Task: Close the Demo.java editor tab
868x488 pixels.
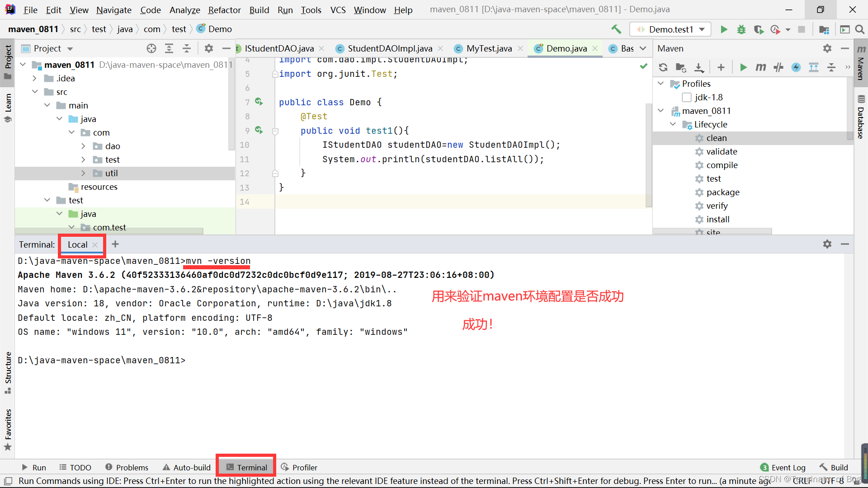Action: (595, 48)
